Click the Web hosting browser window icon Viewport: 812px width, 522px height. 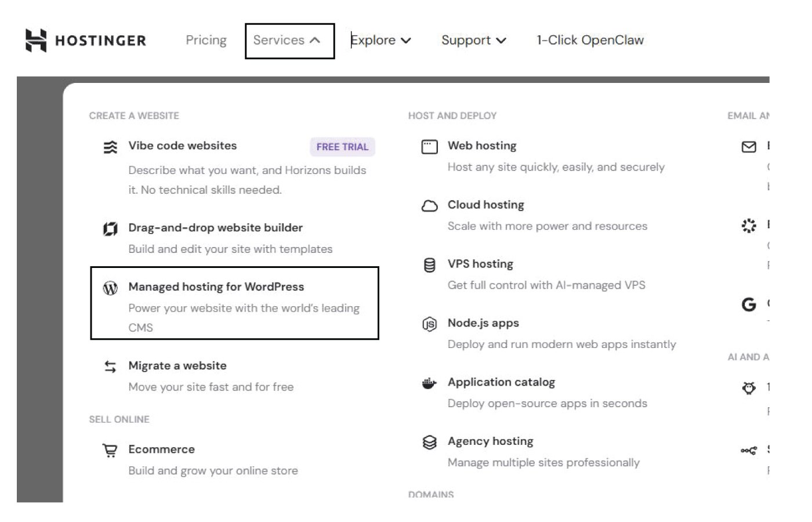(429, 146)
